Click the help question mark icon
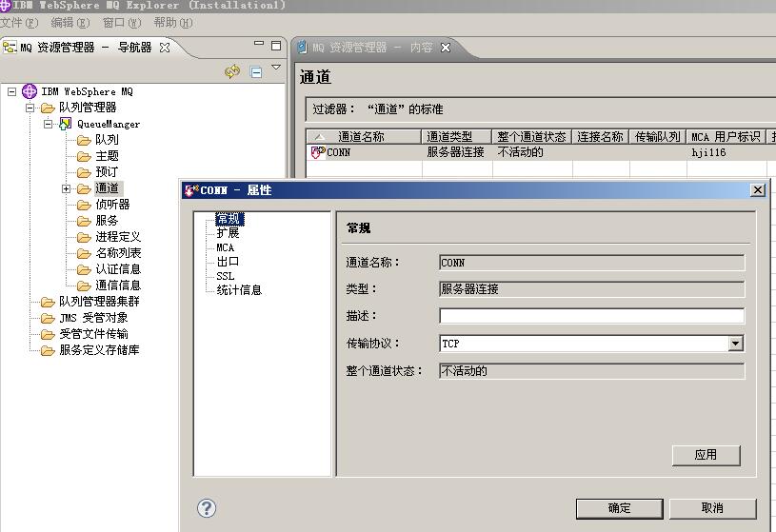The image size is (776, 532). [207, 508]
